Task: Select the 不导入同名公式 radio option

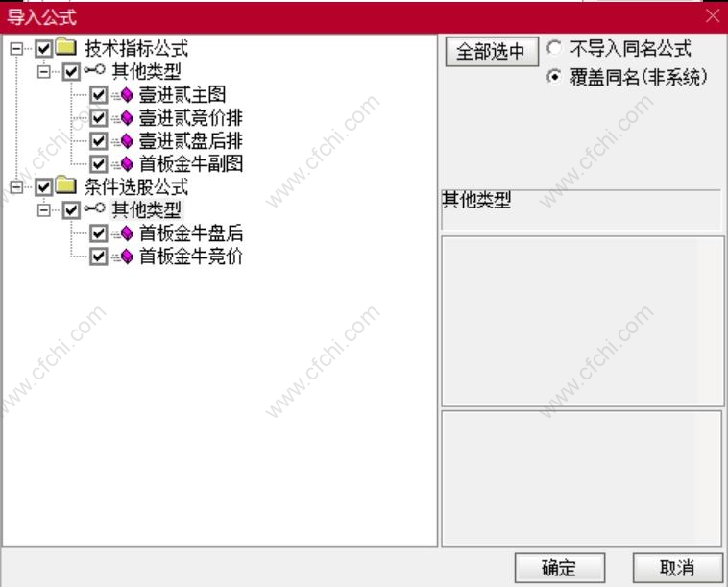Action: coord(554,48)
